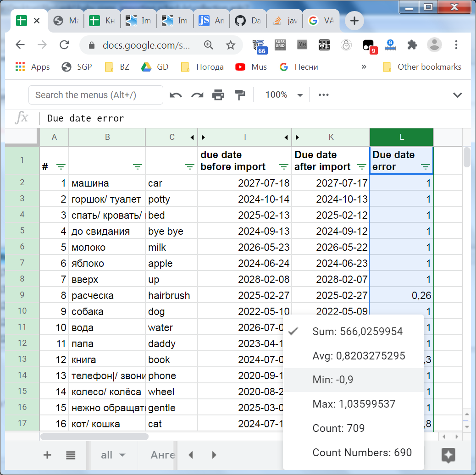This screenshot has width=476, height=475.
Task: Select the paint format tool
Action: click(240, 95)
